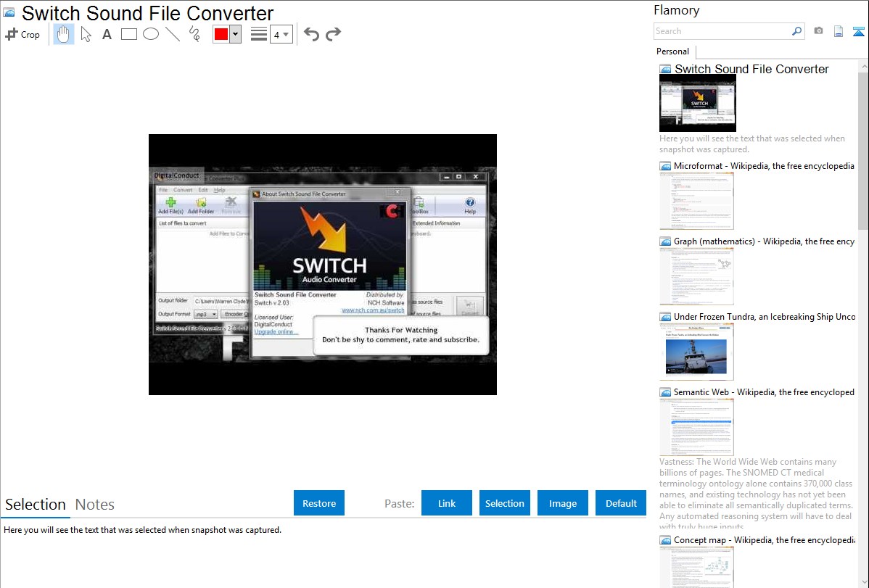Viewport: 869px width, 588px height.
Task: Choose the arrow pointer tool
Action: click(x=86, y=34)
